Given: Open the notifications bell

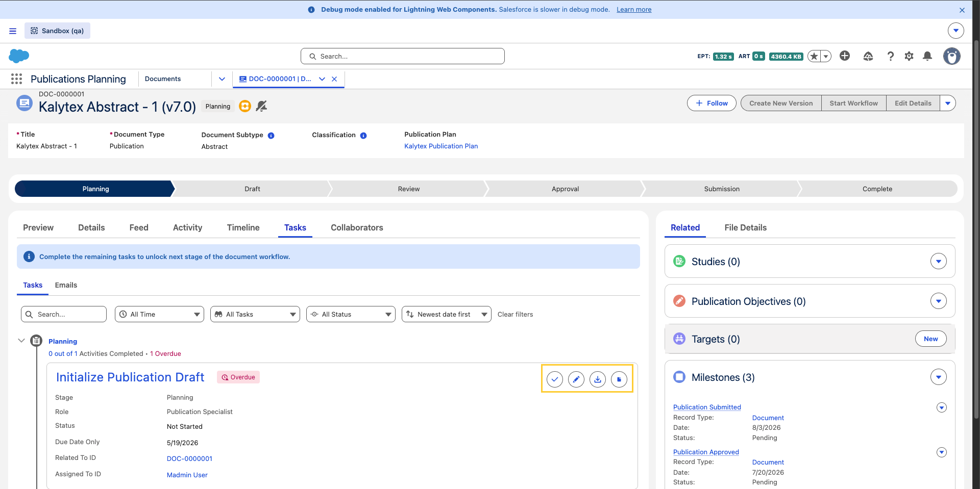Looking at the screenshot, I should click(927, 56).
